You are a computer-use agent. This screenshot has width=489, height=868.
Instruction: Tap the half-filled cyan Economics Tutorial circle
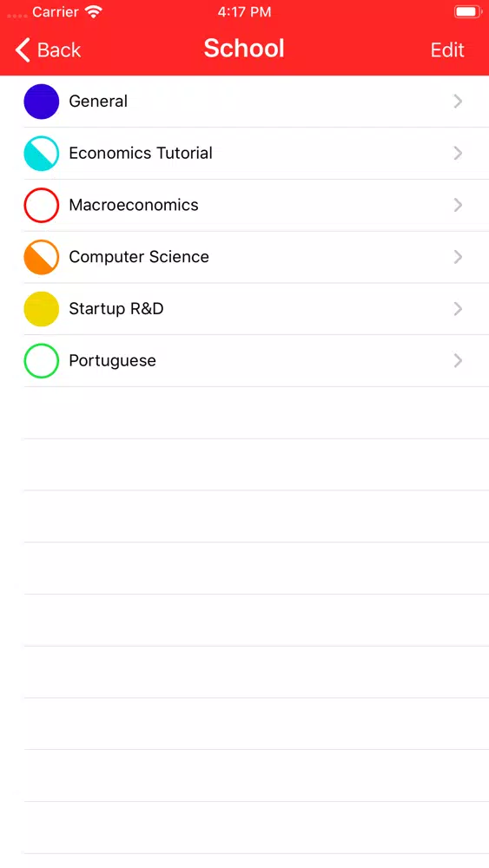pos(42,154)
